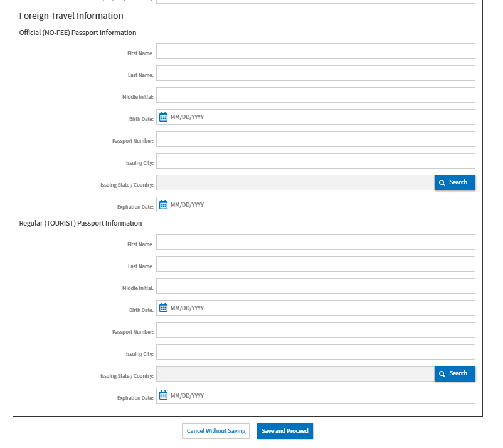Click Cancel Without Saving button
503x448 pixels.
pos(216,431)
